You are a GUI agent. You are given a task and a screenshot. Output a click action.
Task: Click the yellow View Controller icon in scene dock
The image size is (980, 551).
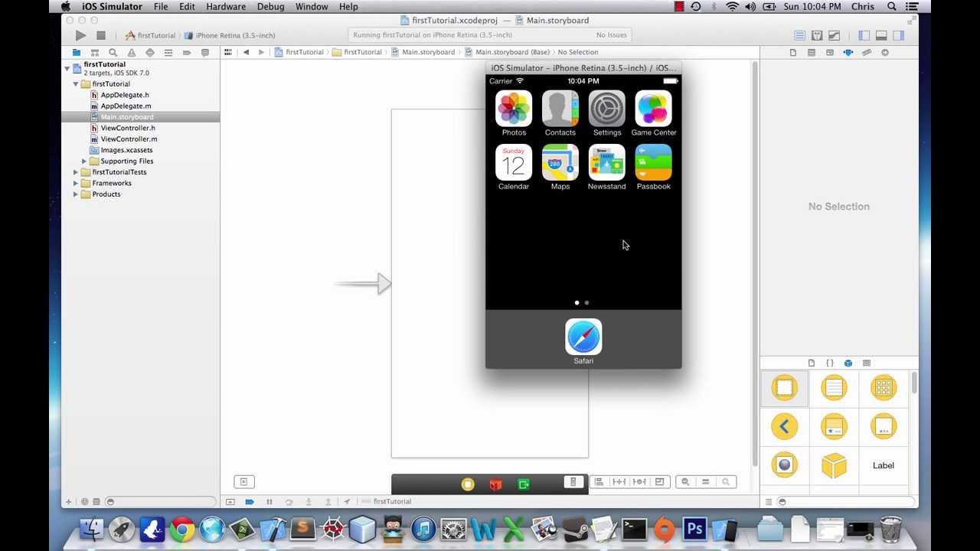click(468, 484)
